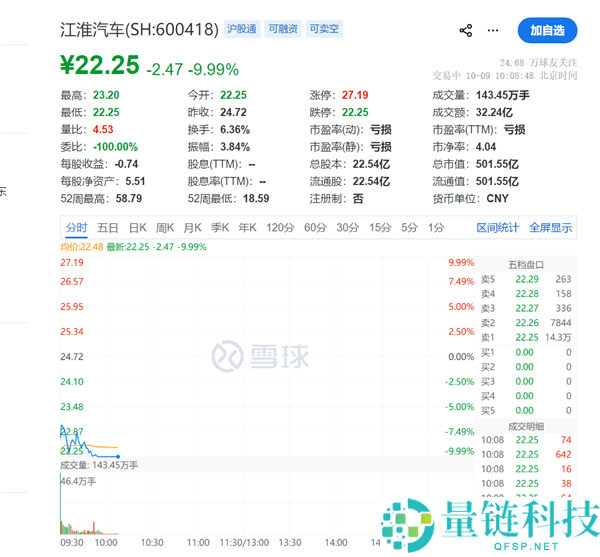Image resolution: width=600 pixels, height=557 pixels.
Task: Click the 卖4 order row at 22.28
Action: [526, 294]
